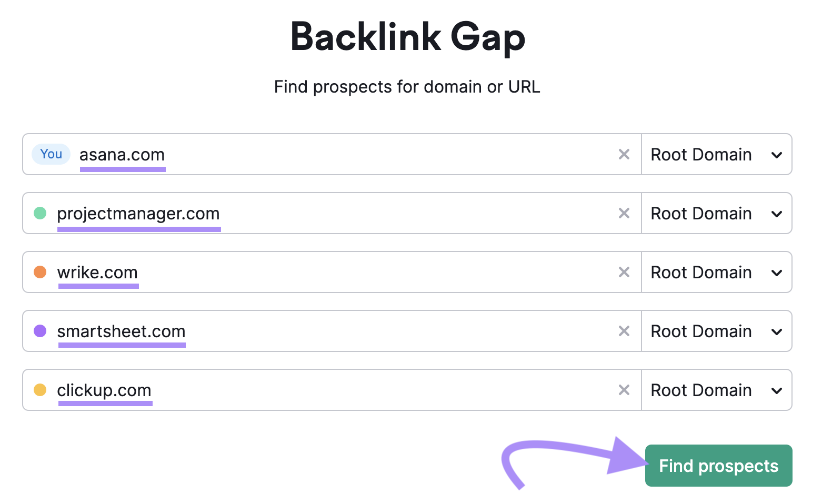Click inside the smartsheet.com text field
822x504 pixels.
pos(316,331)
